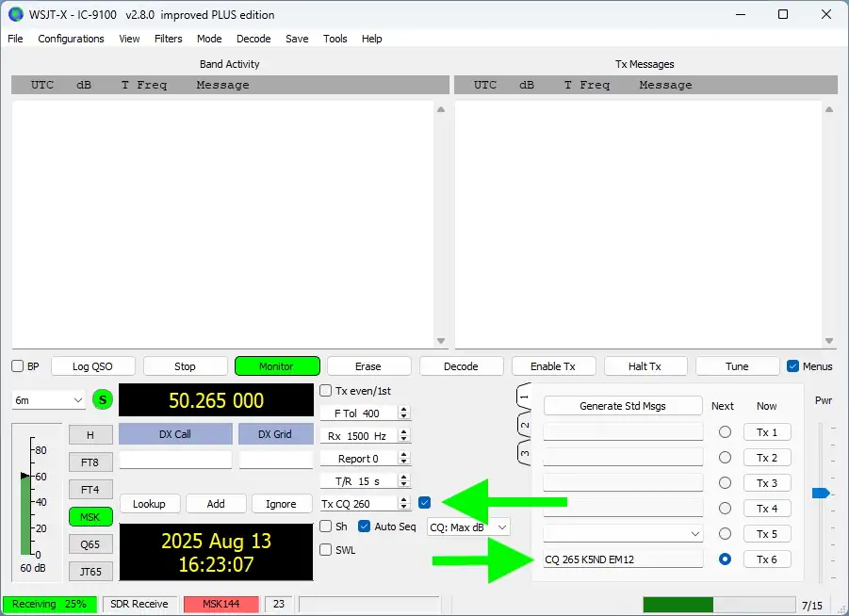The width and height of the screenshot is (849, 616).
Task: Disable the Auto Seq checkbox
Action: 365,527
